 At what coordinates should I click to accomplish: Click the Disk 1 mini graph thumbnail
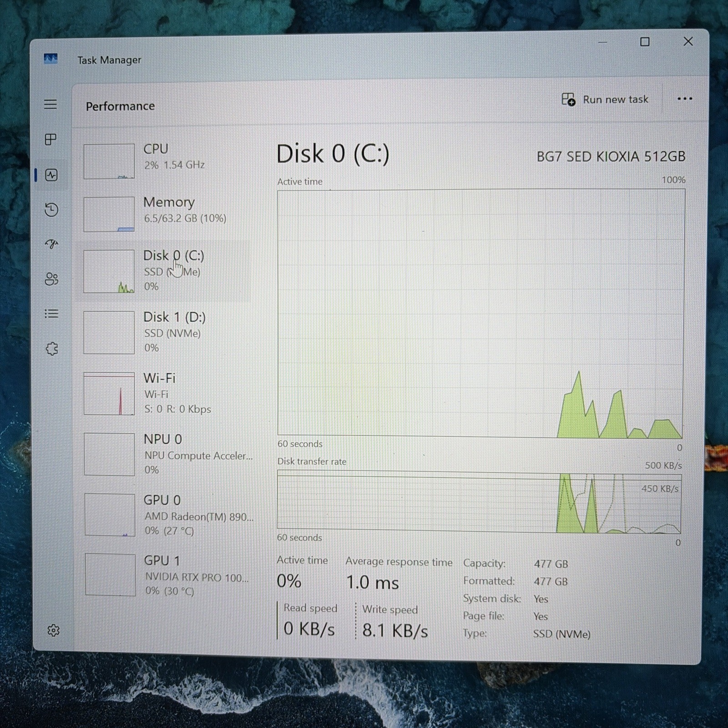pos(109,333)
